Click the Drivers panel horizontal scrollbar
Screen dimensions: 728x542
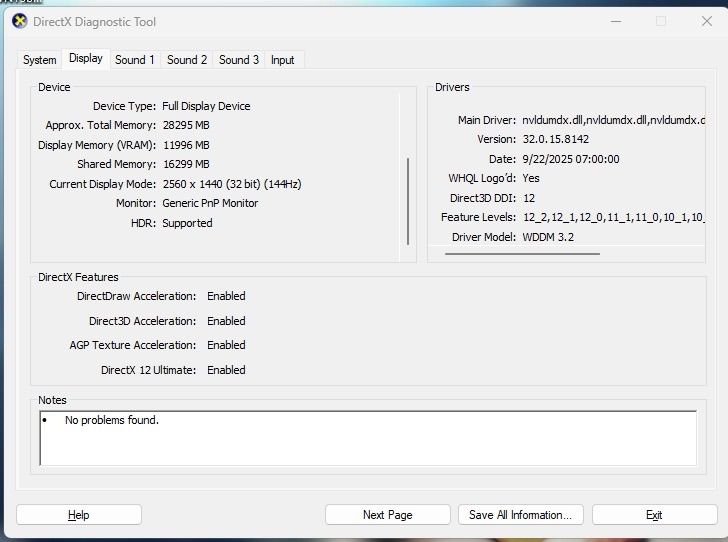coord(522,254)
